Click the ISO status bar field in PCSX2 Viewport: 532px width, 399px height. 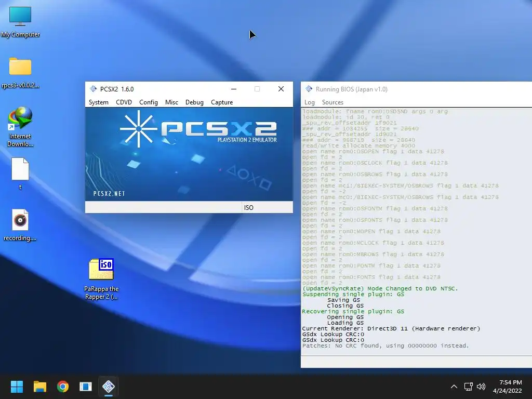coord(267,207)
